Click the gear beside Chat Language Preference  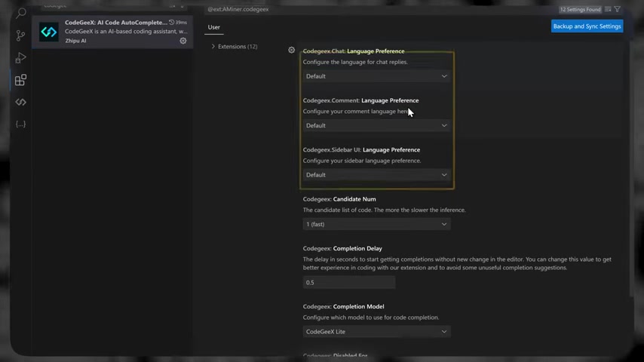click(x=291, y=50)
